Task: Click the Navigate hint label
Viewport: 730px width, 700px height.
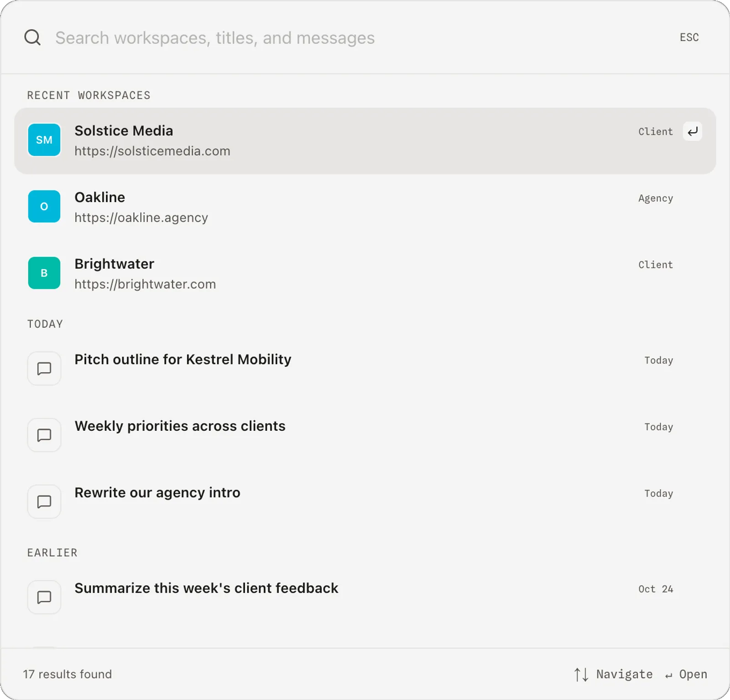Action: (x=624, y=674)
